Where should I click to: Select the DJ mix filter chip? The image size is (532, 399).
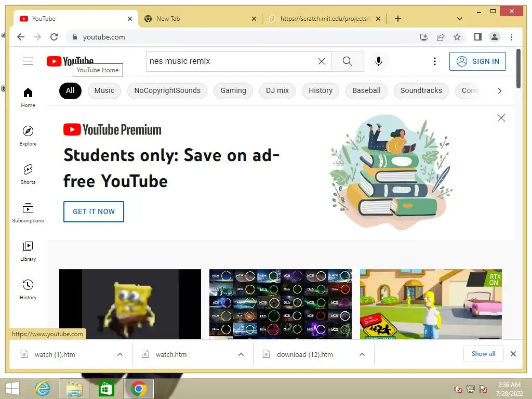pos(277,90)
